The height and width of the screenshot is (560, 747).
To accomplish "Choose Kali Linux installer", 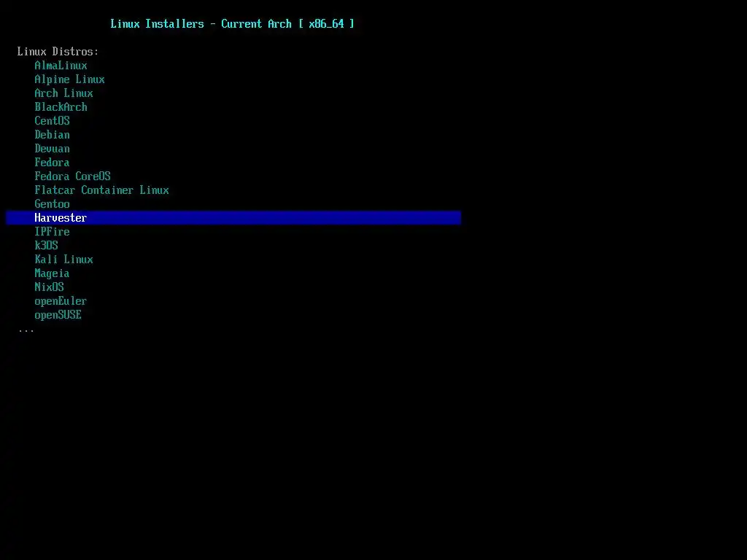I will tap(64, 260).
